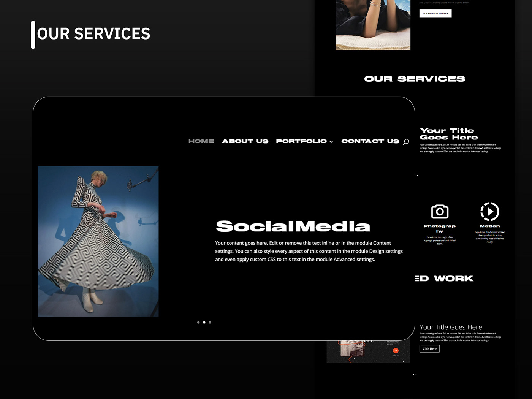Open the spinning dress fashion photo

98,241
